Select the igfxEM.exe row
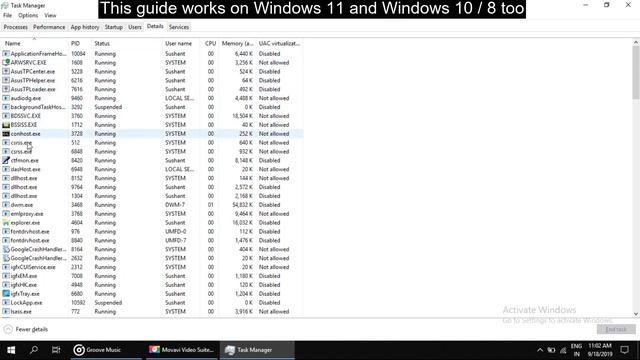640x360 pixels. 152,276
